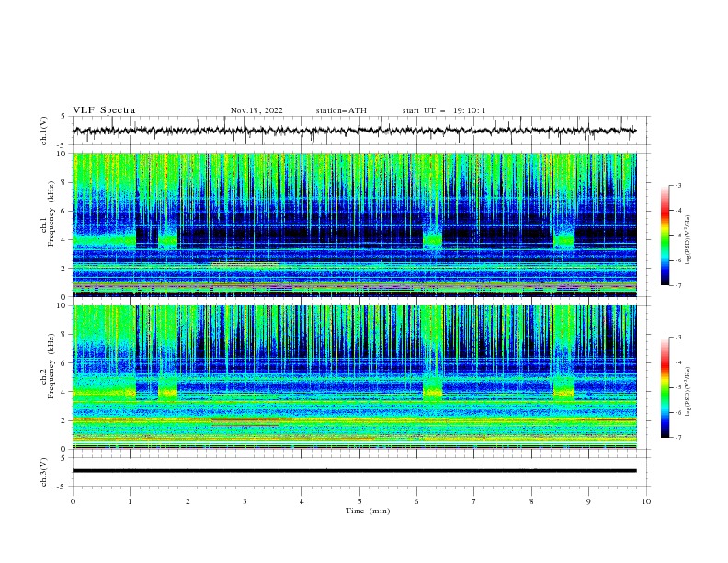Click time-axis tick label "5"
Viewport: 728px width, 563px height.
(359, 501)
